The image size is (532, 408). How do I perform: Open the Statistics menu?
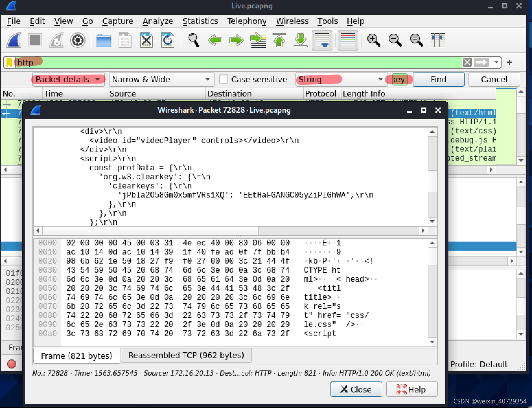pos(200,21)
